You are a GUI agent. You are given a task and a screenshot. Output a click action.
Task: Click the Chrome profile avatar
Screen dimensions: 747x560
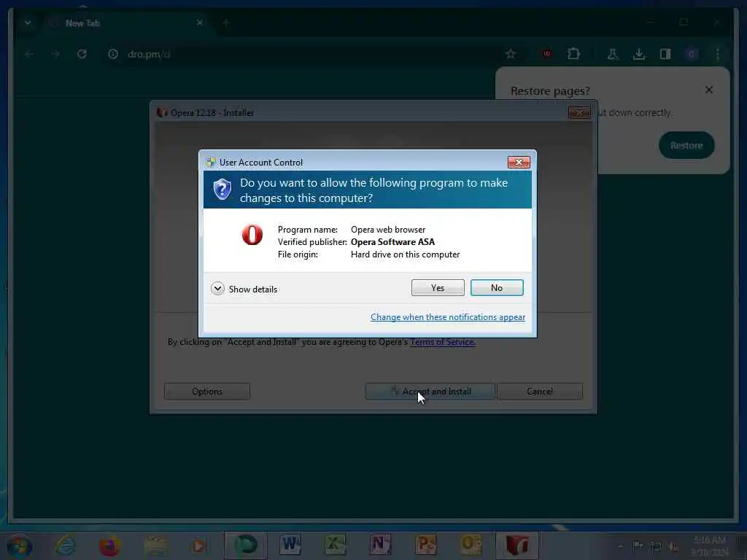692,54
